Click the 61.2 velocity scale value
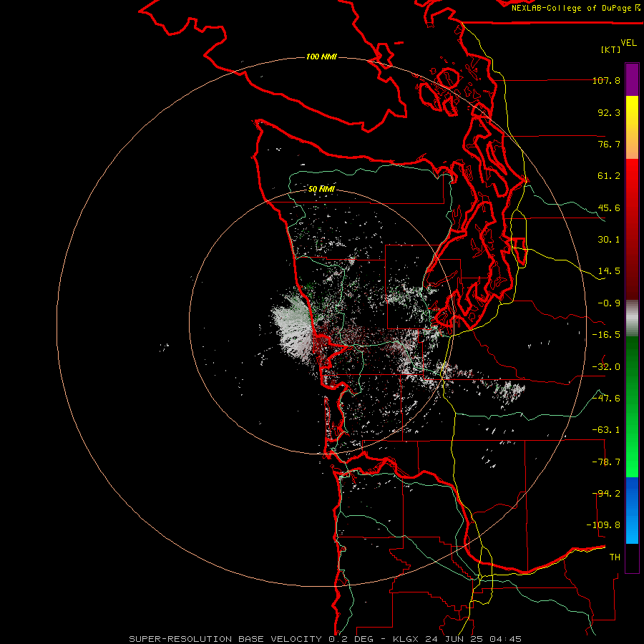The image size is (644, 644). click(x=609, y=176)
